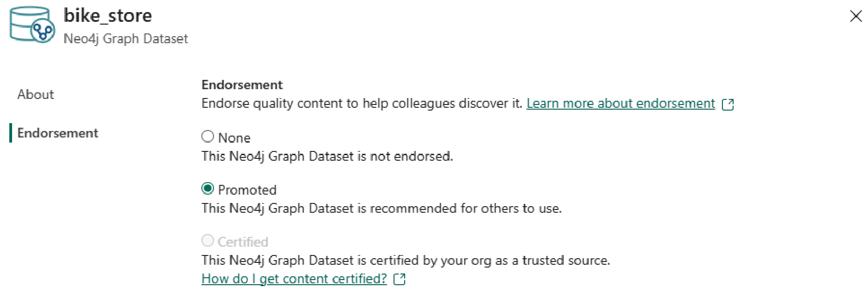The width and height of the screenshot is (868, 294).
Task: Select the Promoted radio button
Action: (x=207, y=189)
